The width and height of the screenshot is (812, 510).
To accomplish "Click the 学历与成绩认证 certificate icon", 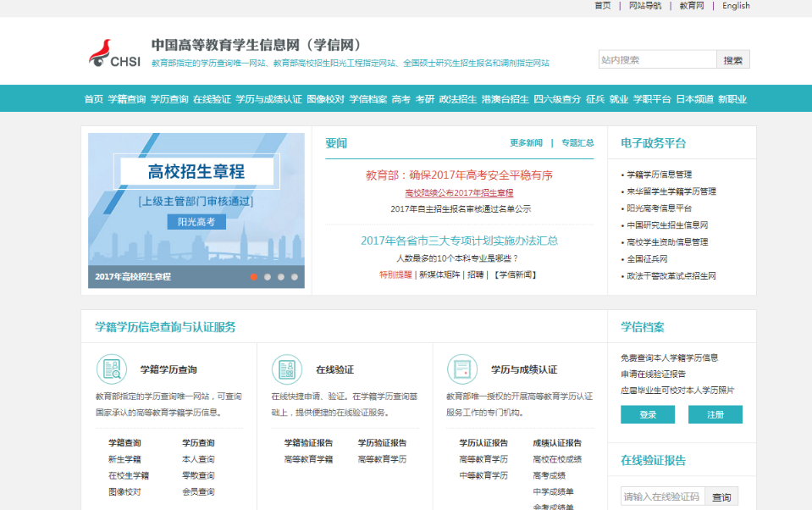I will [461, 369].
